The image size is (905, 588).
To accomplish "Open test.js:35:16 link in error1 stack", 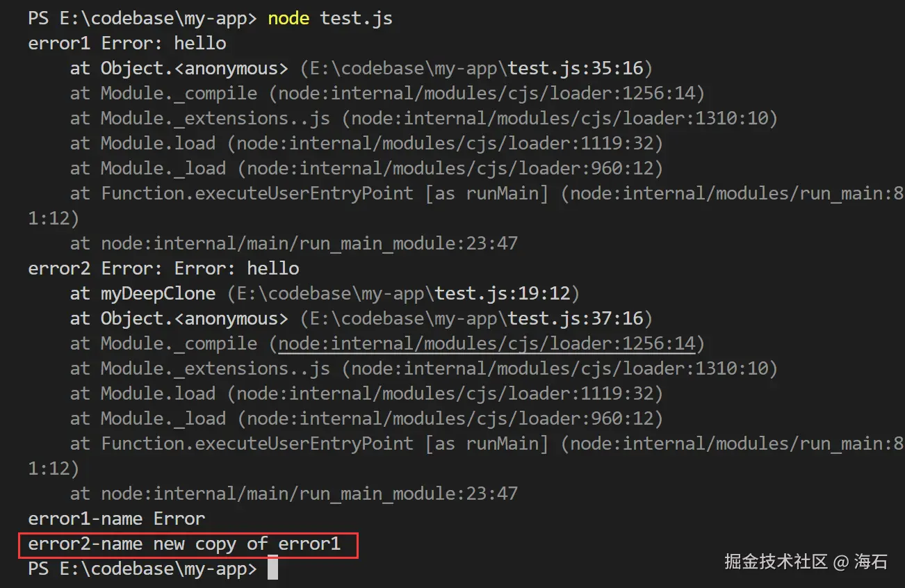I will pyautogui.click(x=578, y=68).
